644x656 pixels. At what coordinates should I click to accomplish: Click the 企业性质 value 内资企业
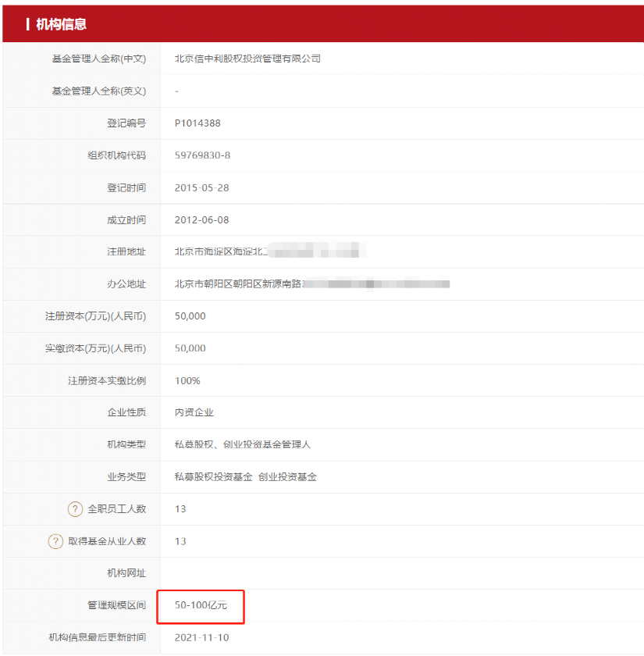194,412
